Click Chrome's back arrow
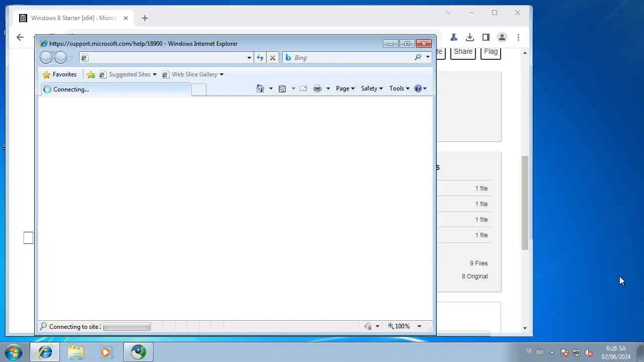This screenshot has width=644, height=362. click(20, 37)
